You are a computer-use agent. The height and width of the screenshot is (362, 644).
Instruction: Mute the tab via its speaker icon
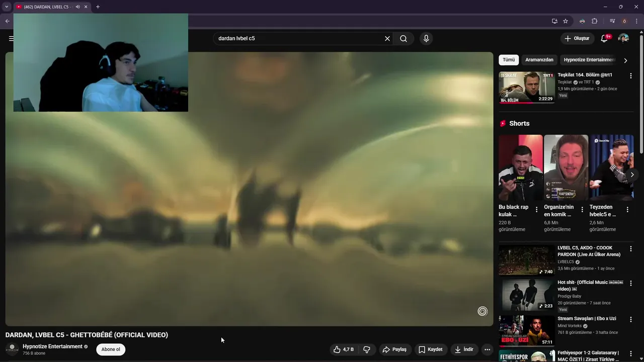77,7
